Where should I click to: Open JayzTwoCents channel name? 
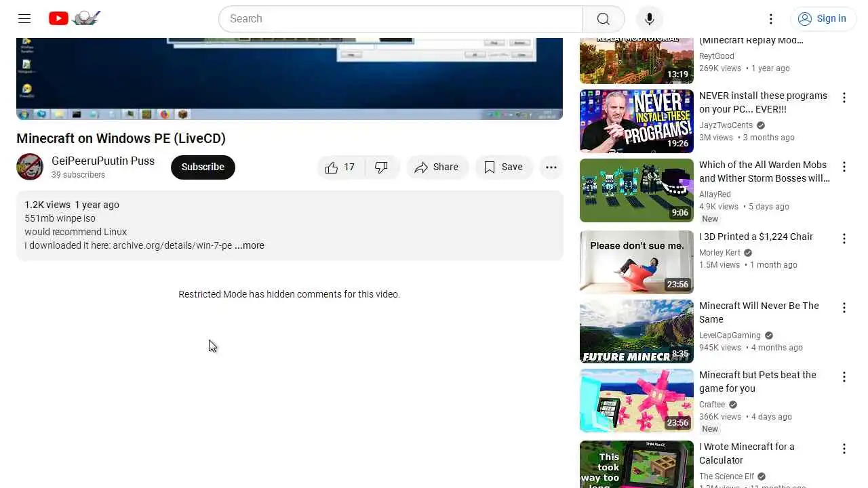coord(726,125)
